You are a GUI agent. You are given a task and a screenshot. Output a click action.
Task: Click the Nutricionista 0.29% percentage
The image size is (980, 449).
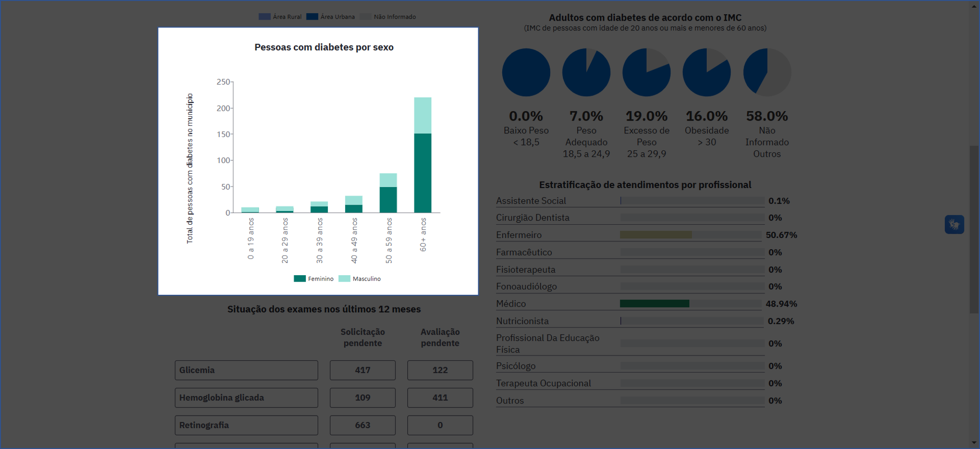tap(781, 321)
